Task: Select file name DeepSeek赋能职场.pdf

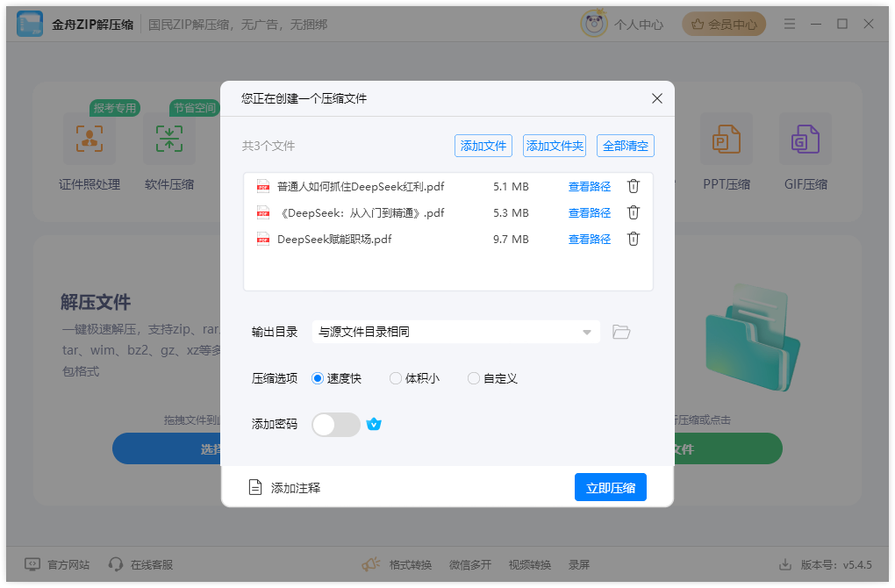Action: pyautogui.click(x=334, y=240)
